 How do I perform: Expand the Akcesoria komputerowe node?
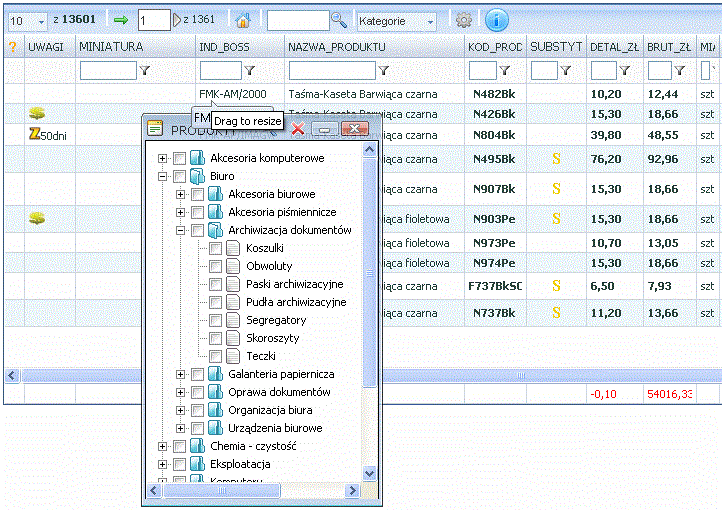pyautogui.click(x=162, y=158)
